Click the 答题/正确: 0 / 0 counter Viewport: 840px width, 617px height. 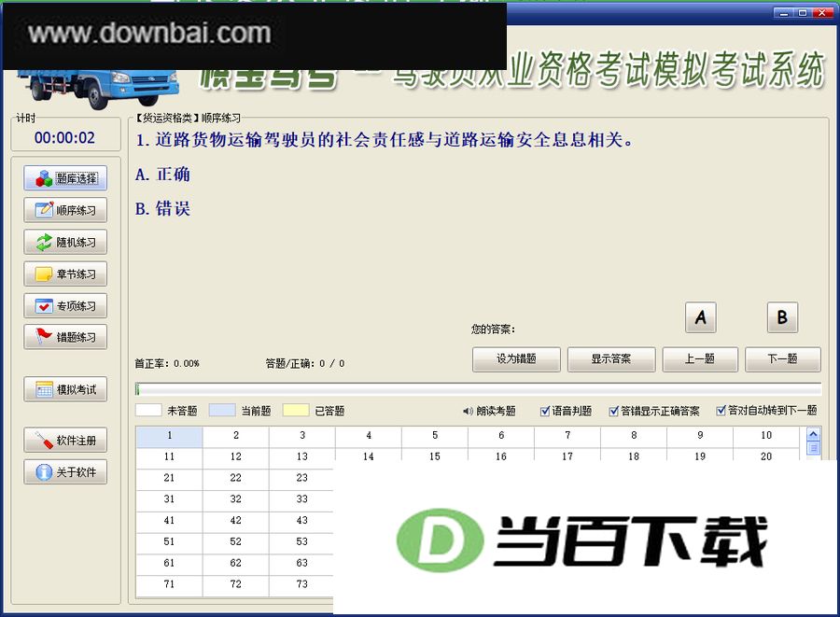click(305, 364)
